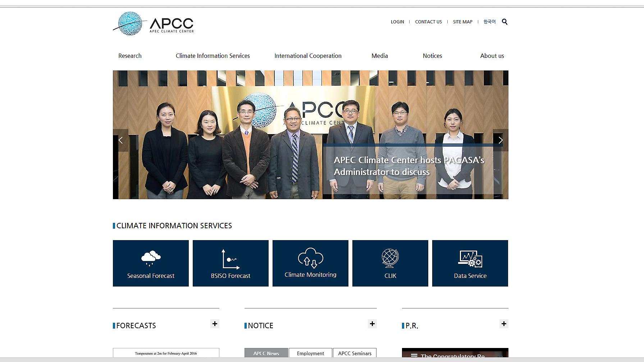
Task: Show next banner slide arrow
Action: (500, 140)
